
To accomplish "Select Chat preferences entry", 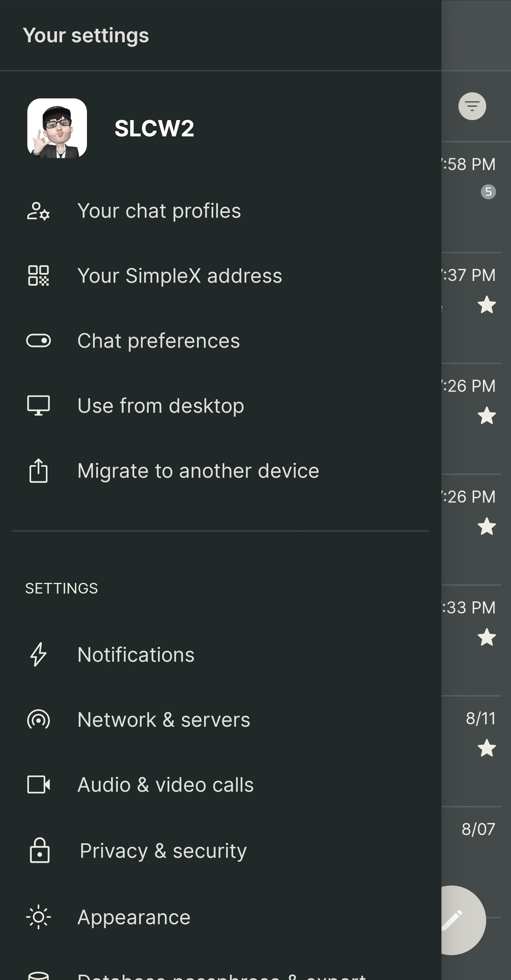I will click(159, 341).
